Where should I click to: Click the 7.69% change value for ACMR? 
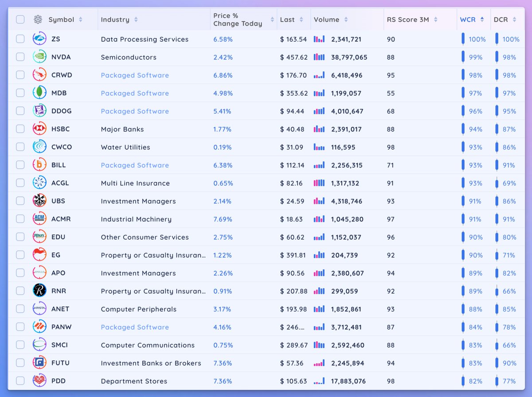click(x=223, y=219)
